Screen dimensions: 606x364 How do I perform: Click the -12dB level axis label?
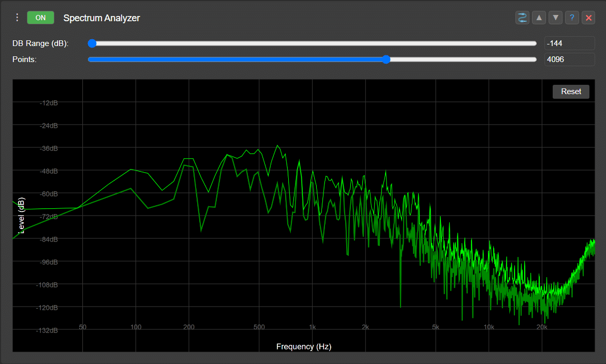[x=49, y=103]
